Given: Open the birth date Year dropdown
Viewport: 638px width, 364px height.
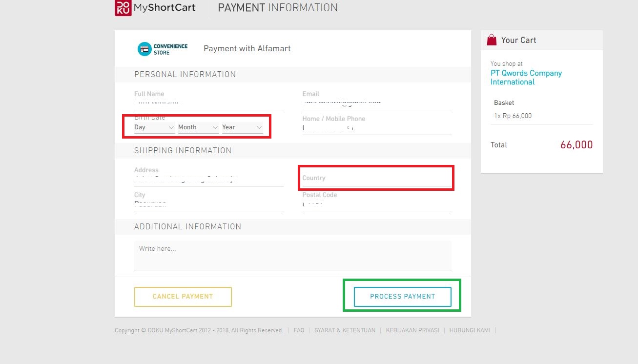Looking at the screenshot, I should [x=242, y=127].
